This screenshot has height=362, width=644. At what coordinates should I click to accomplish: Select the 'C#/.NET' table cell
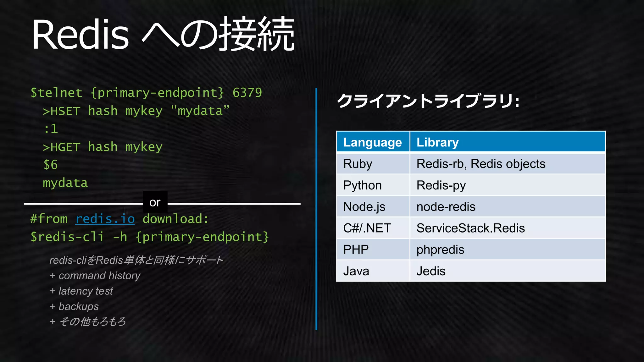(373, 228)
